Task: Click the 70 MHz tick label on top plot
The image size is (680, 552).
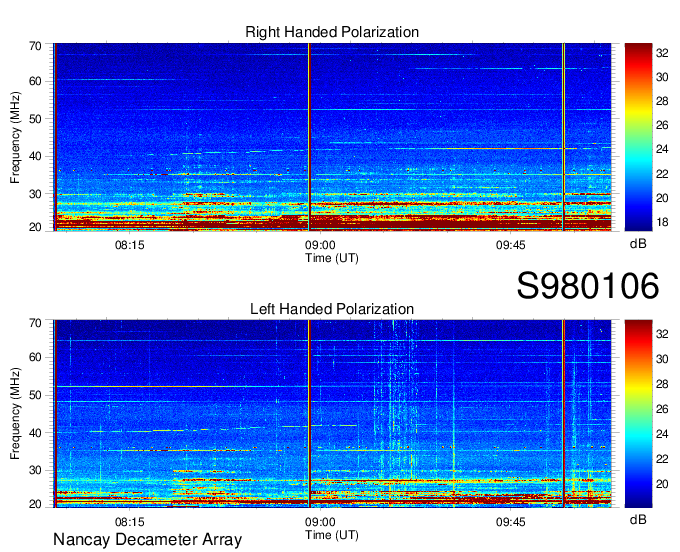Action: (x=35, y=46)
